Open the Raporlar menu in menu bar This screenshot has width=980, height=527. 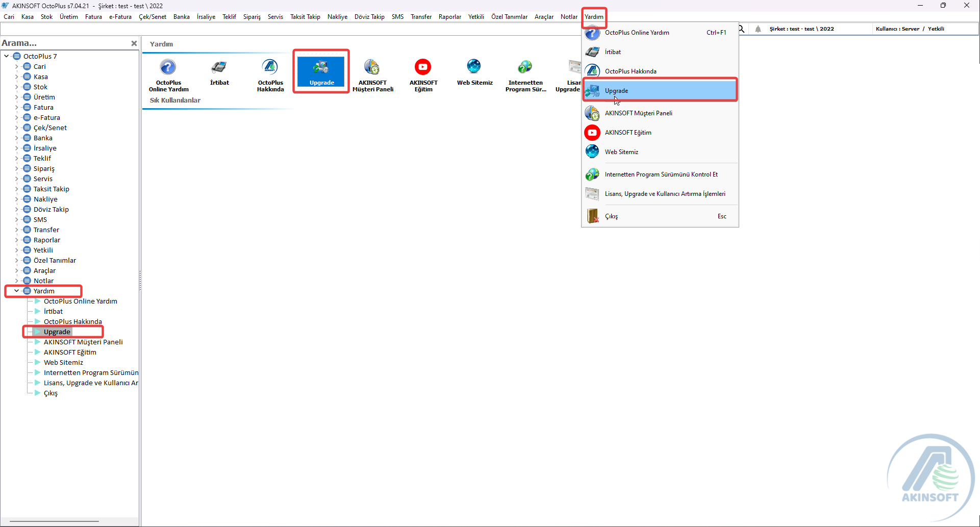450,17
